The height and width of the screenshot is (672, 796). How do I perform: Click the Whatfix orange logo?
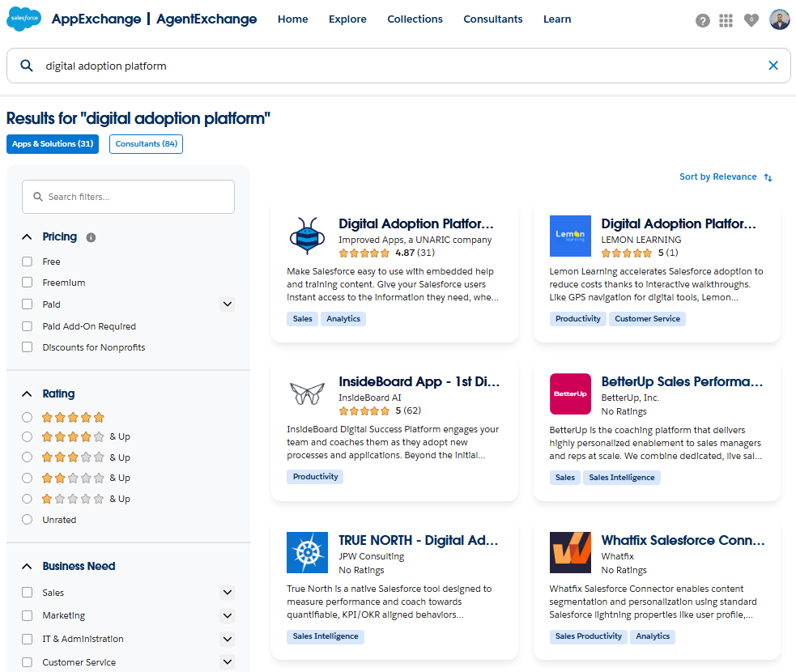[570, 553]
